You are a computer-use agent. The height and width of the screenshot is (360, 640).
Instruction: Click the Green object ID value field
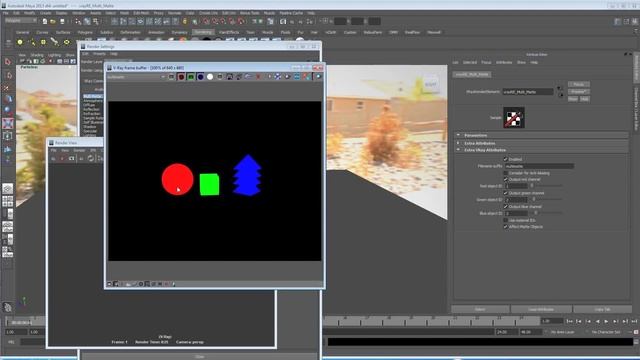click(516, 200)
